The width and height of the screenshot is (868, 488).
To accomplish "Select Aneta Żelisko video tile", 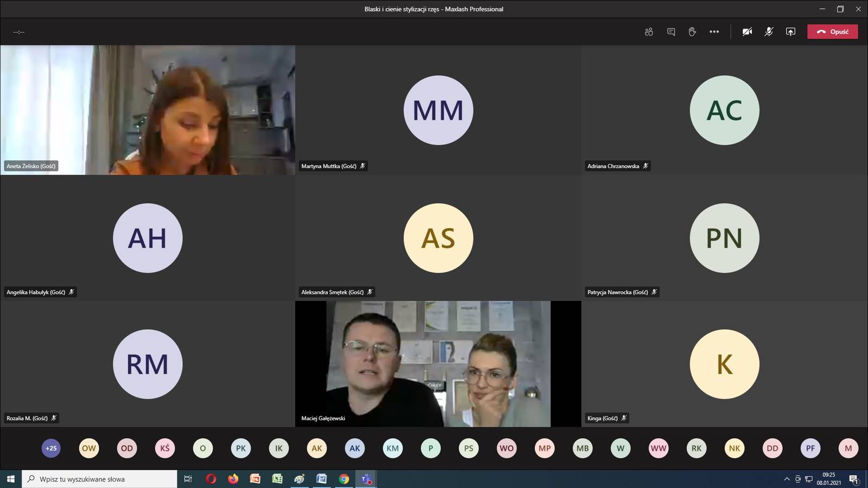I will coord(148,110).
